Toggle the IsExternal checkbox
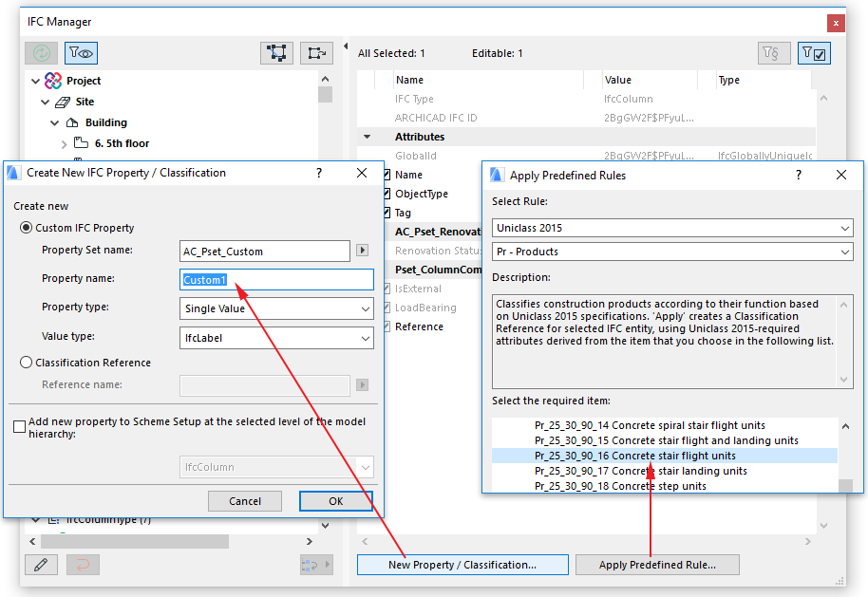This screenshot has height=597, width=868. pyautogui.click(x=387, y=289)
